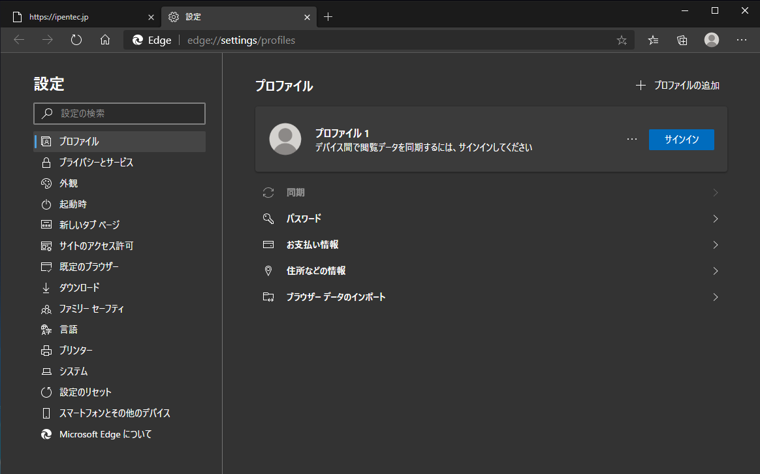The height and width of the screenshot is (474, 760).
Task: Click the lock icon beside プライバシーとサービス
Action: click(46, 162)
